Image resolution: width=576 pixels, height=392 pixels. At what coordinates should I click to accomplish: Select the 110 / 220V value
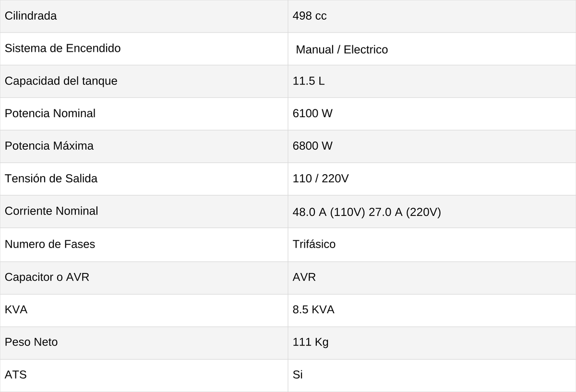click(321, 178)
